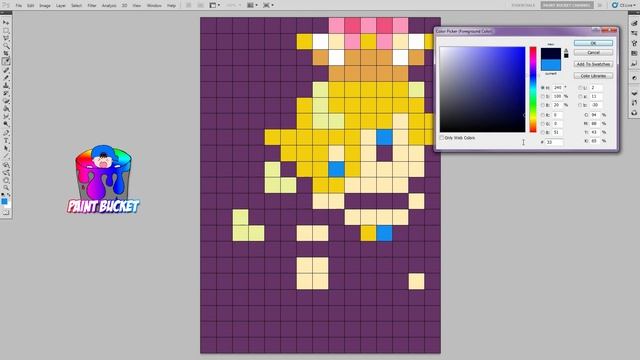This screenshot has height=360, width=640.
Task: Select the Horizontal Type tool
Action: 6,140
